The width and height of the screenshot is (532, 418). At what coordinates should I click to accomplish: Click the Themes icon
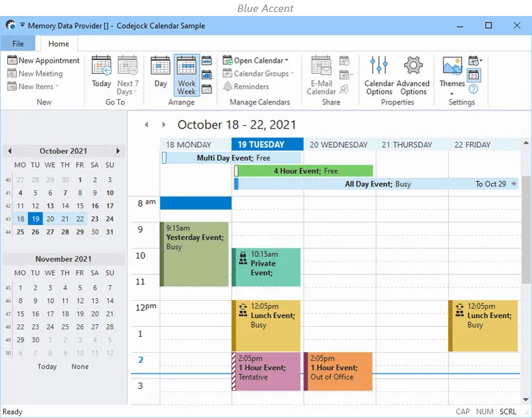452,67
